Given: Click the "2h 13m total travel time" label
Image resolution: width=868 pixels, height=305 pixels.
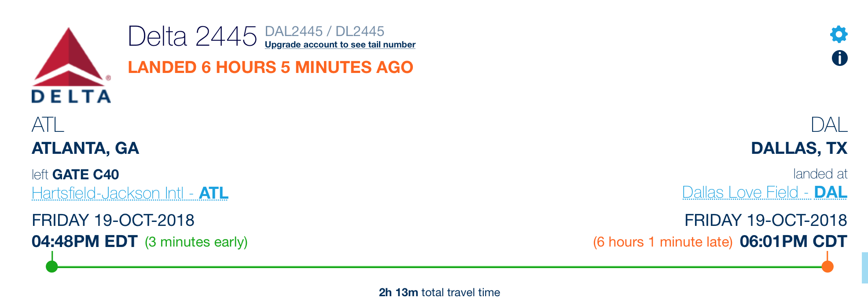Looking at the screenshot, I should (439, 292).
